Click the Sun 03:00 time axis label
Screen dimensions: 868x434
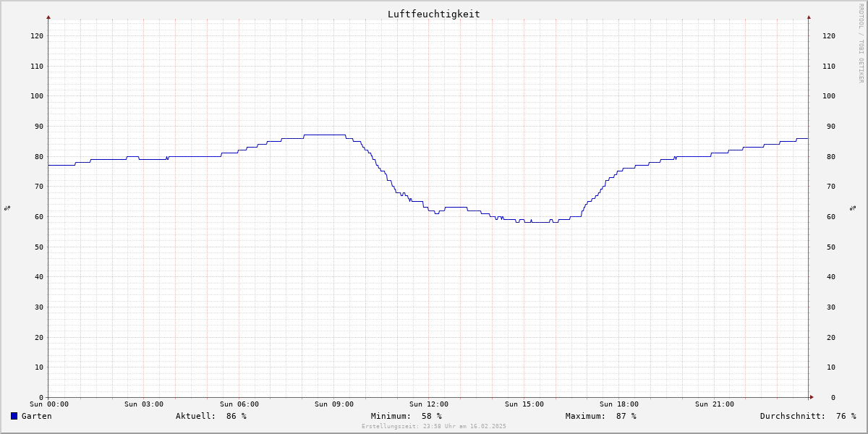[144, 404]
